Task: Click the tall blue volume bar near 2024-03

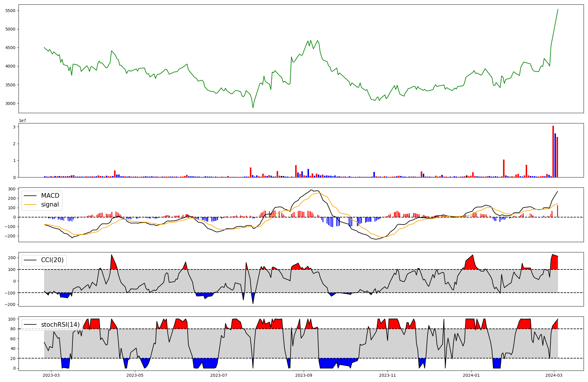Action: (x=555, y=155)
